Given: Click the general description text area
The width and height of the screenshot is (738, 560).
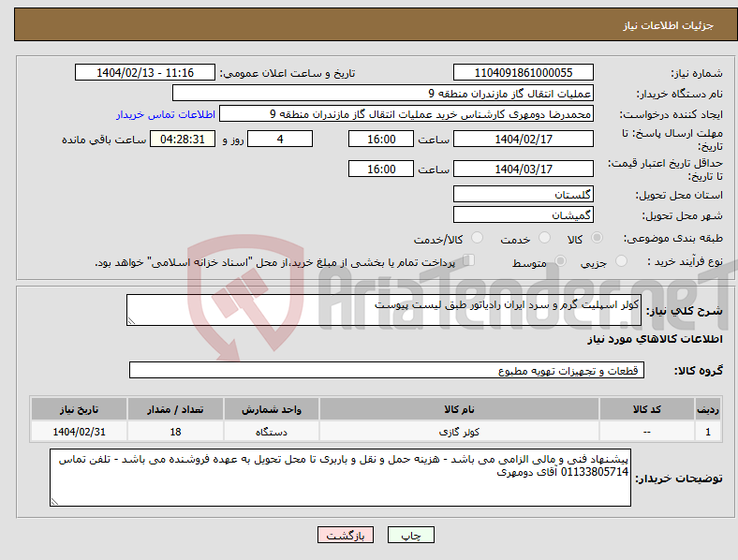Looking at the screenshot, I should click(384, 310).
